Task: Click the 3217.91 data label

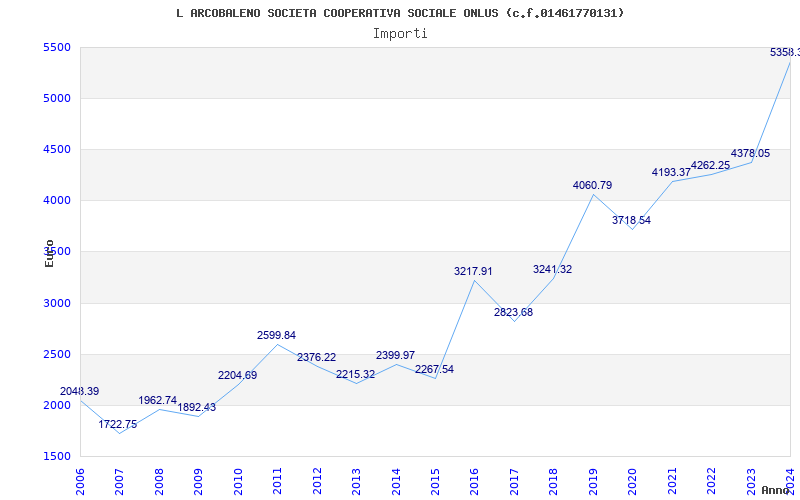Action: pyautogui.click(x=474, y=271)
